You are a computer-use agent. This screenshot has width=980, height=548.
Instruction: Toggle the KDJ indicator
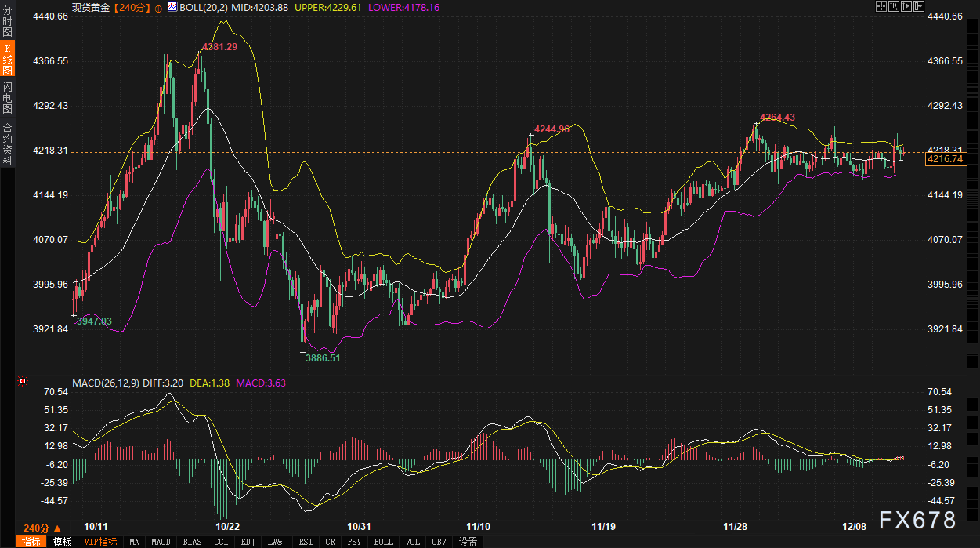click(x=248, y=542)
